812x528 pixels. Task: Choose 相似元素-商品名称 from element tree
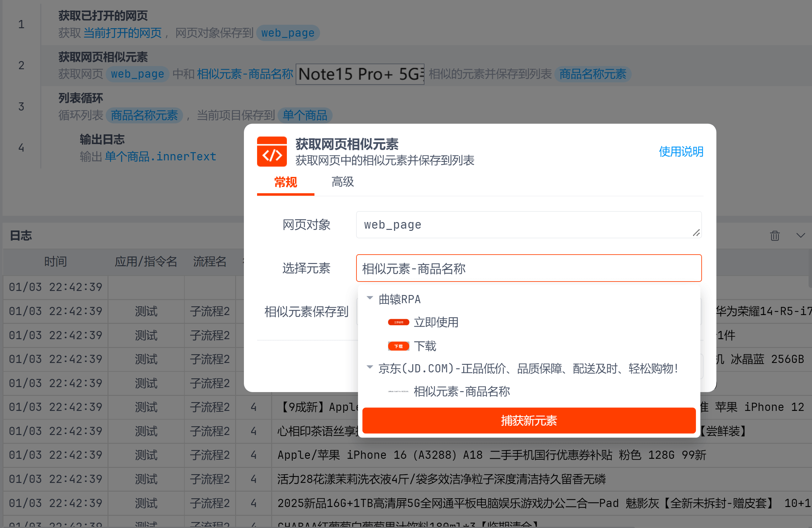pyautogui.click(x=461, y=391)
